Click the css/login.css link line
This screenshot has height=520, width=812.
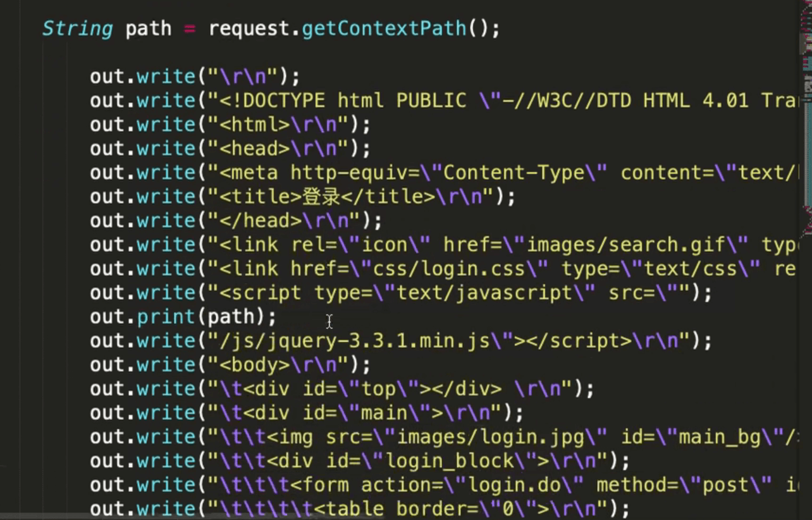(x=443, y=269)
